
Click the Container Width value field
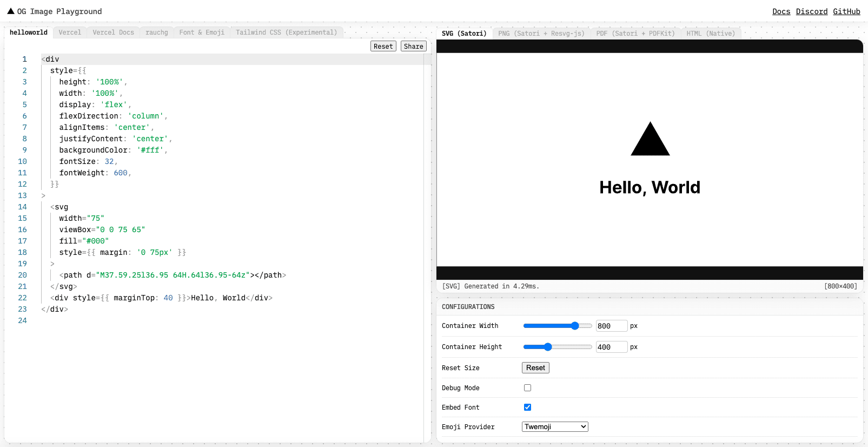coord(612,326)
